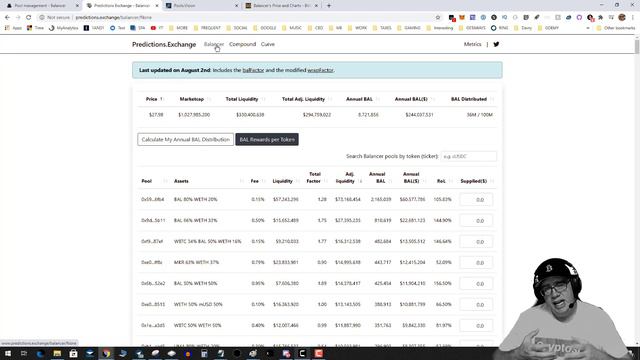This screenshot has height=360, width=640.
Task: Open the Chrome profile avatar
Action: (622, 18)
